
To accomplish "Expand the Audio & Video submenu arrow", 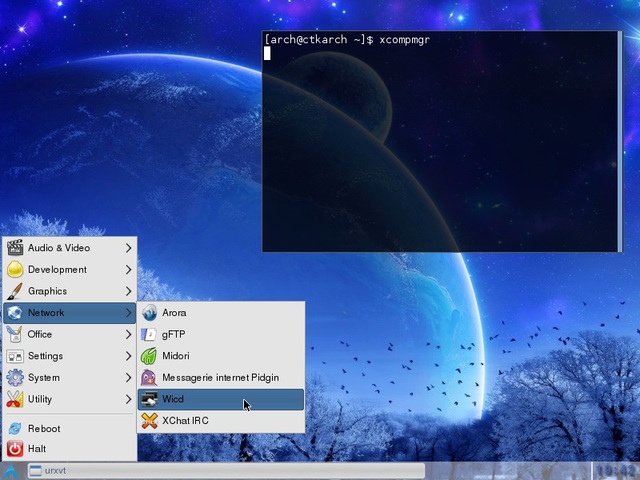I will tap(129, 248).
